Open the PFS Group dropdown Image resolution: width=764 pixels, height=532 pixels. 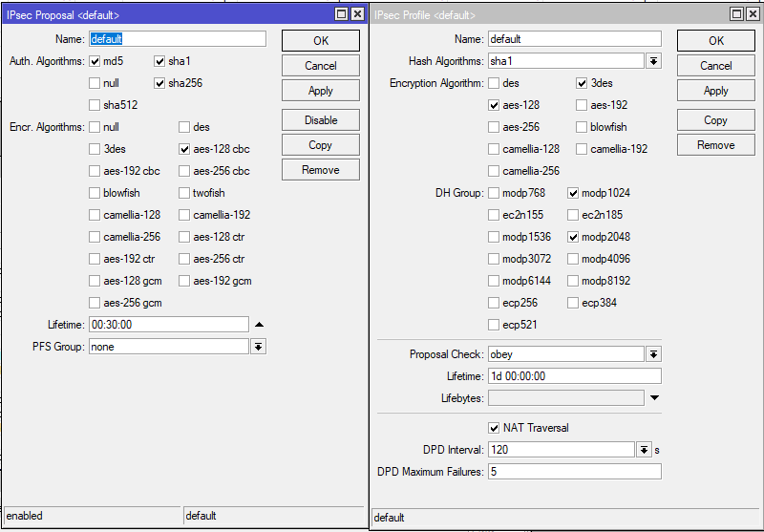tap(258, 347)
